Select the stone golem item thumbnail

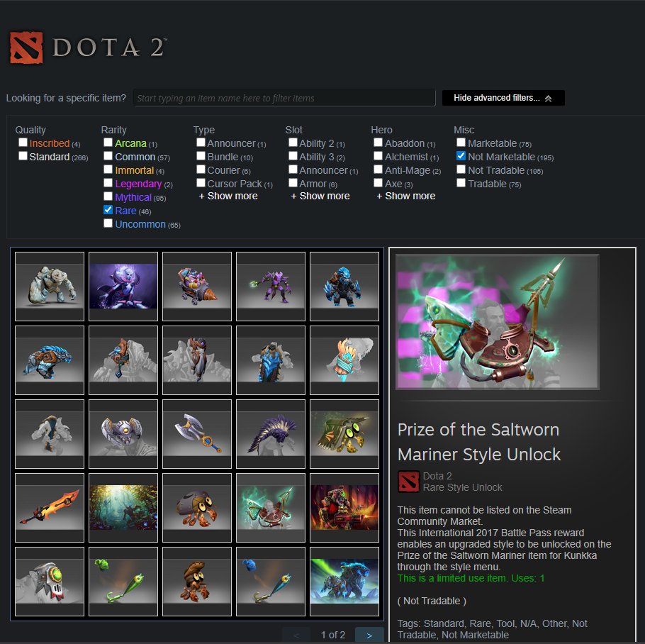click(50, 287)
